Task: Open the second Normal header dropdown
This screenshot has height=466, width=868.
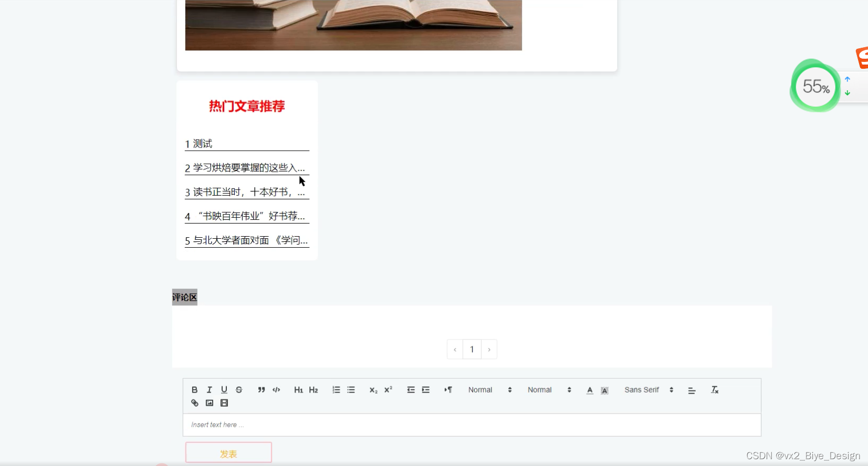Action: (x=549, y=390)
